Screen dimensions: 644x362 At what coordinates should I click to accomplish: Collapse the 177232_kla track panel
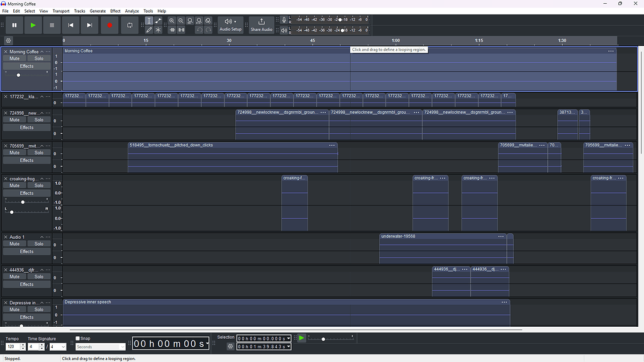42,97
